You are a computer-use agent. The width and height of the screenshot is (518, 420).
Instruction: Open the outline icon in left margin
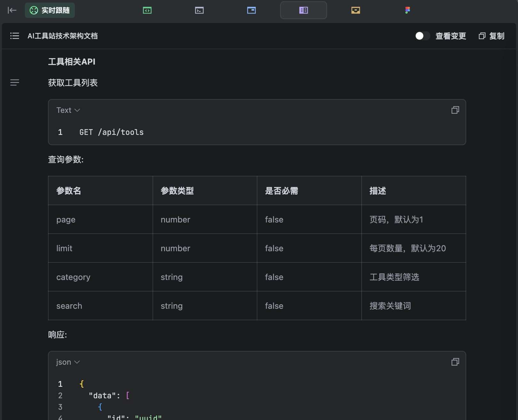pyautogui.click(x=15, y=83)
